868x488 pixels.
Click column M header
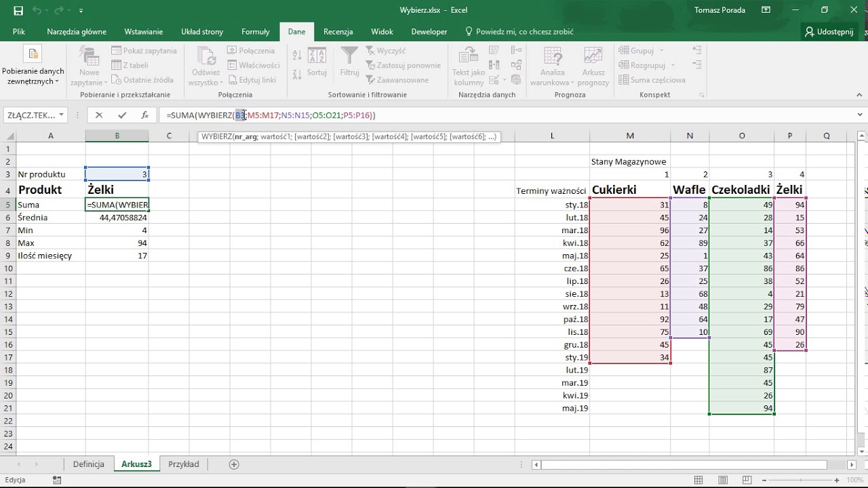point(630,136)
